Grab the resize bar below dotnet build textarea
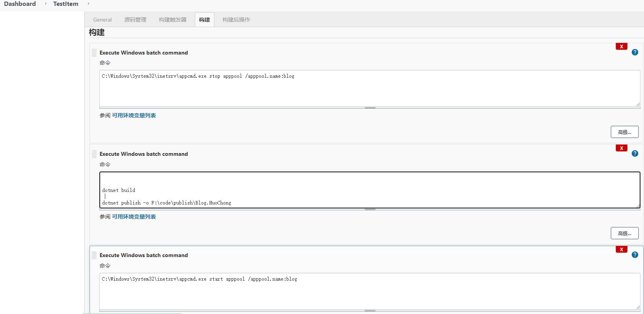644x314 pixels. 370,209
